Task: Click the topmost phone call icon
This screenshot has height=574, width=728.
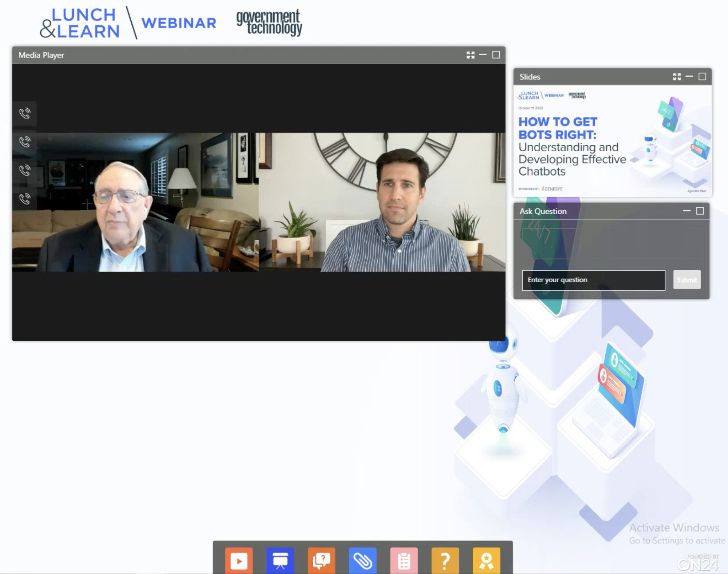Action: pos(25,113)
